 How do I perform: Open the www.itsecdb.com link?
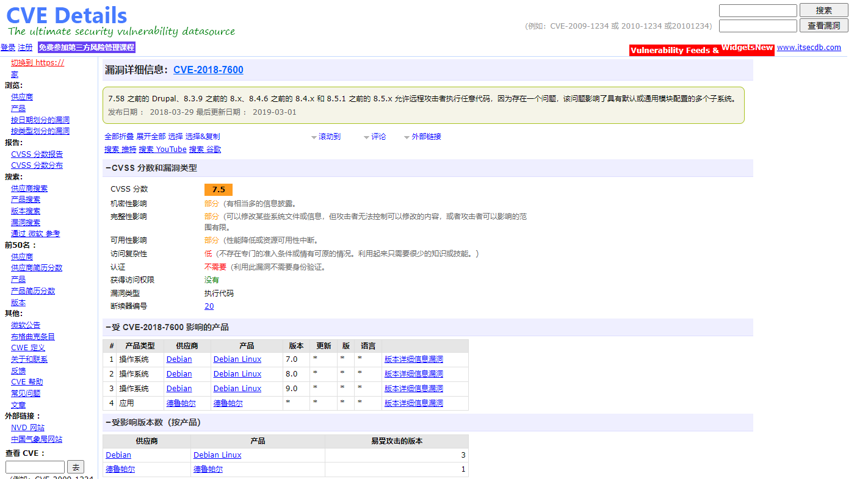coord(809,48)
